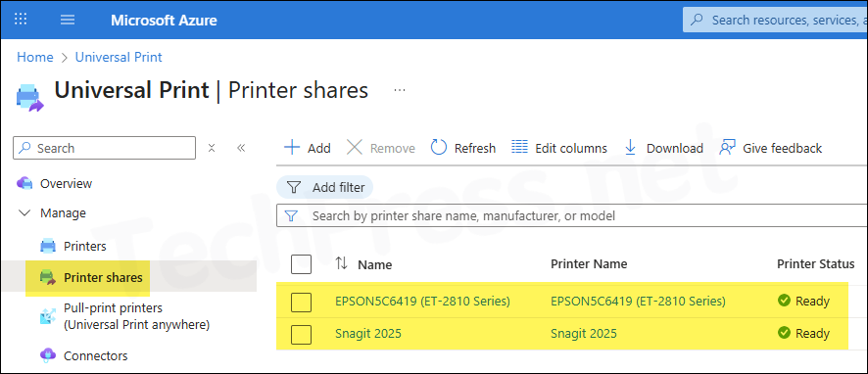
Task: Open the hamburger portal menu
Action: [68, 20]
